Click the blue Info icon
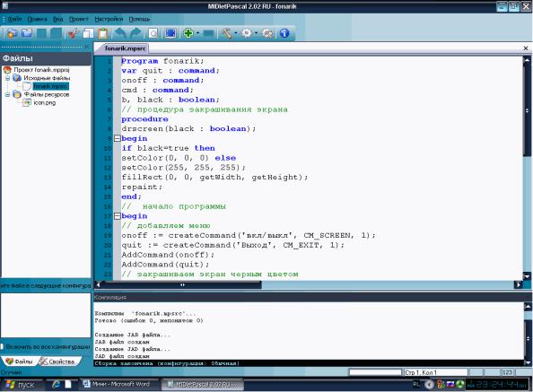The width and height of the screenshot is (533, 392). click(x=284, y=33)
